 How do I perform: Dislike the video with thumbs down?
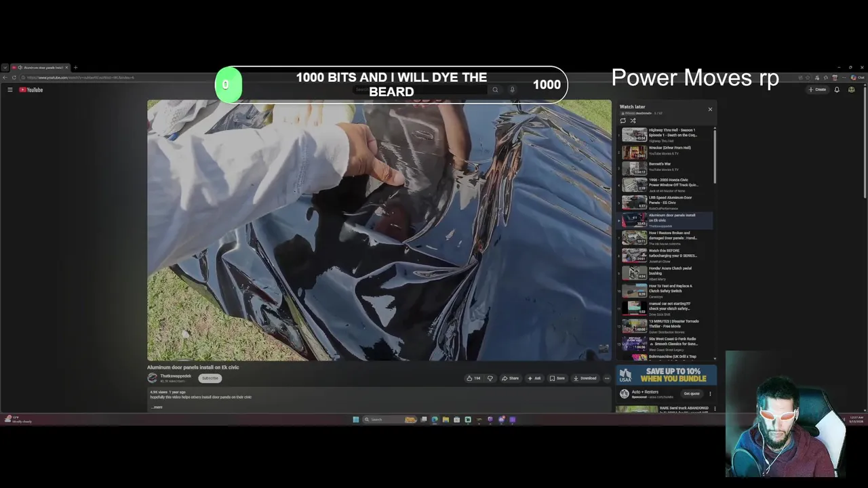490,378
